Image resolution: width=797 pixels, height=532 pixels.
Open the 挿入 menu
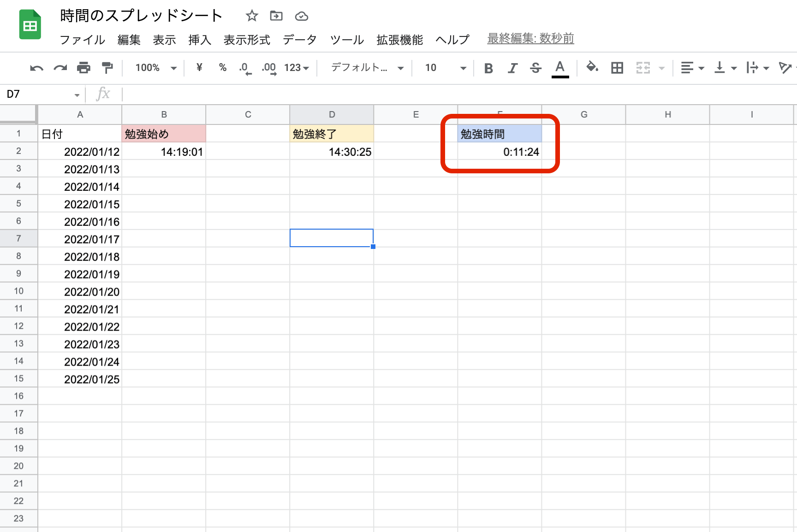[200, 40]
